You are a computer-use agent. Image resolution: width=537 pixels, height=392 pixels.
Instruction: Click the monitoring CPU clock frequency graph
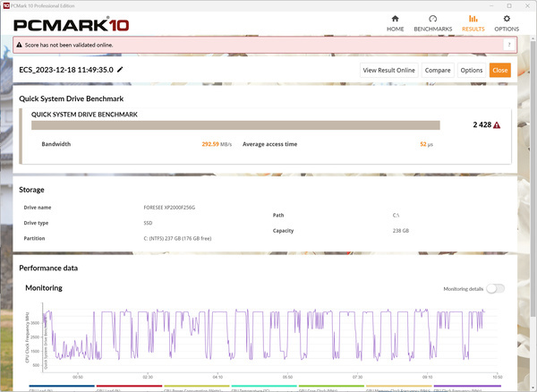pos(268,338)
